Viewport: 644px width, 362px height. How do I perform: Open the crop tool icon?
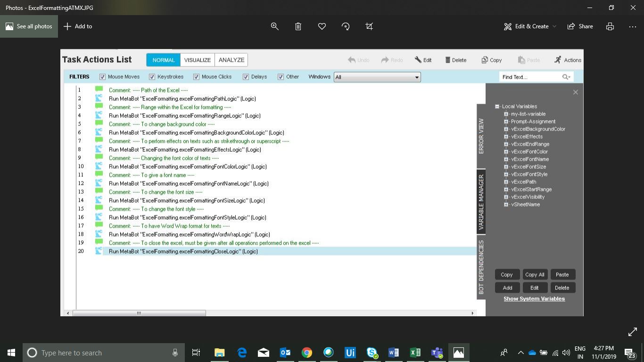tap(369, 26)
